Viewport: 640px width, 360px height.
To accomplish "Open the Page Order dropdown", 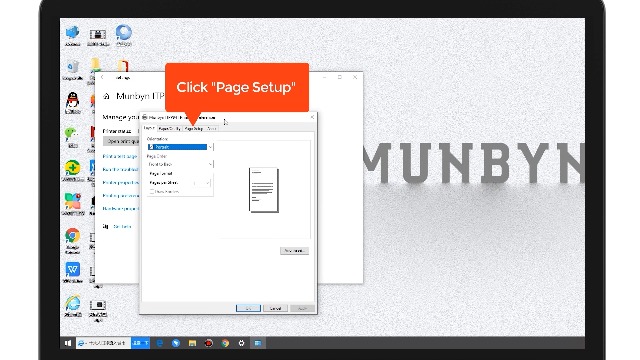I will pos(180,164).
